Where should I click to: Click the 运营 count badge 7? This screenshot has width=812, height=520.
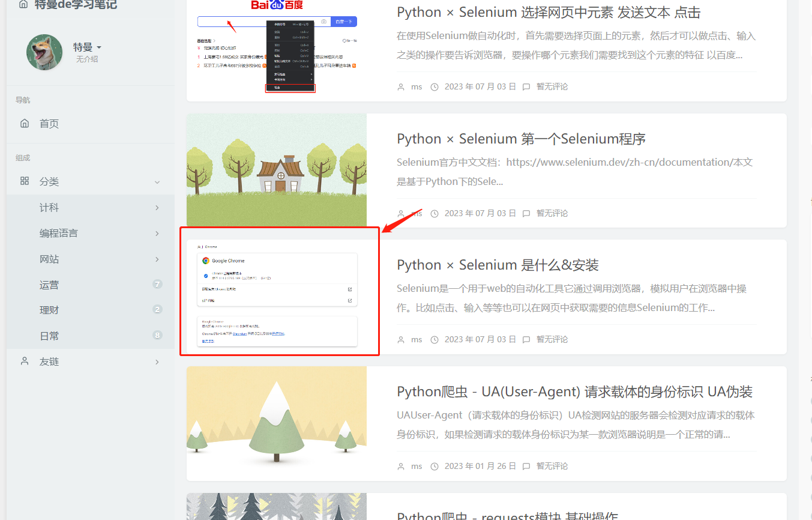pyautogui.click(x=157, y=284)
